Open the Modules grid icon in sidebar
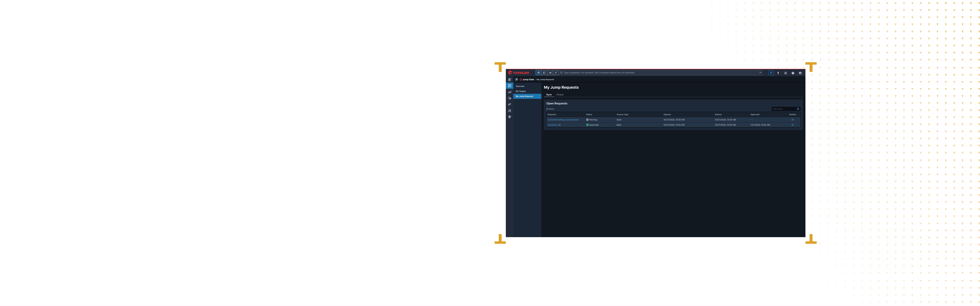 coord(509,86)
